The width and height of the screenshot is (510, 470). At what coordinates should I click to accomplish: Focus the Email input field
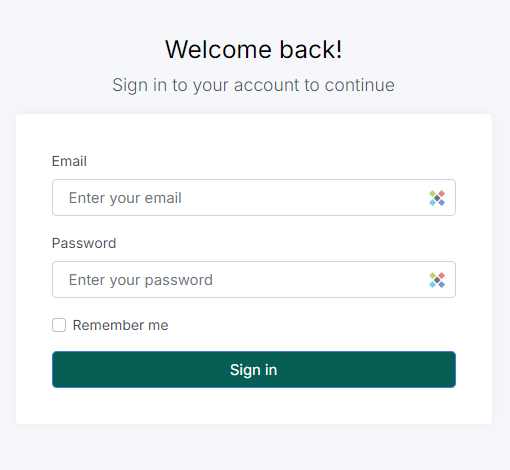(x=254, y=198)
